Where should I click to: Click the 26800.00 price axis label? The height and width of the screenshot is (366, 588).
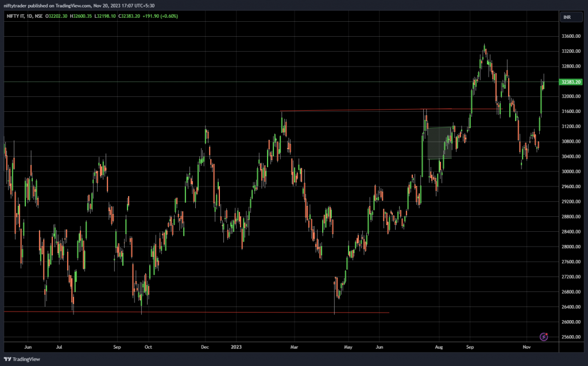[571, 292]
